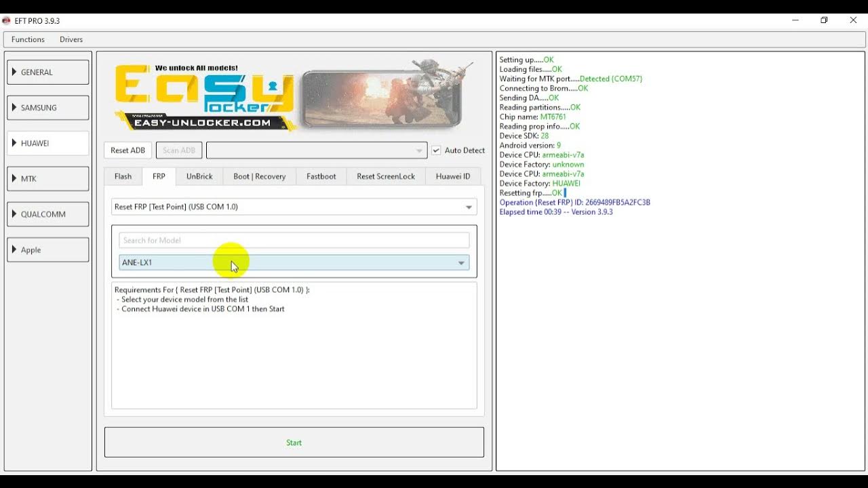868x488 pixels.
Task: Click the disabled Scan ADB button
Action: click(179, 150)
